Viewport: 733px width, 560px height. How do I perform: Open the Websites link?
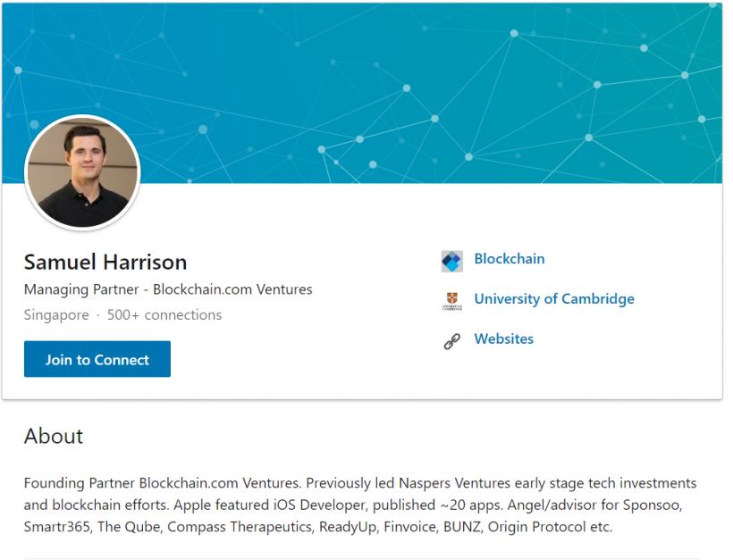coord(503,339)
